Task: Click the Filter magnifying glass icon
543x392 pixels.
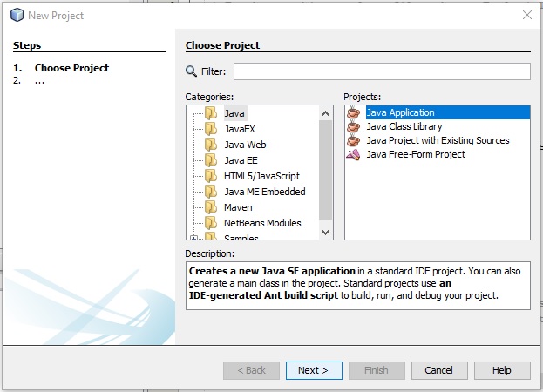Action: (x=191, y=71)
